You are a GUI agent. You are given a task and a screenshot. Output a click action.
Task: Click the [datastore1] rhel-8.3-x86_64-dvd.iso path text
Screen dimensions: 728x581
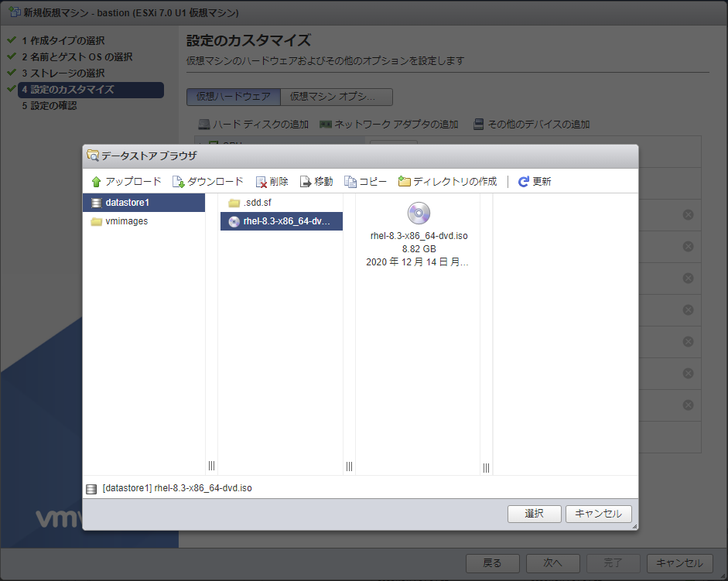177,488
